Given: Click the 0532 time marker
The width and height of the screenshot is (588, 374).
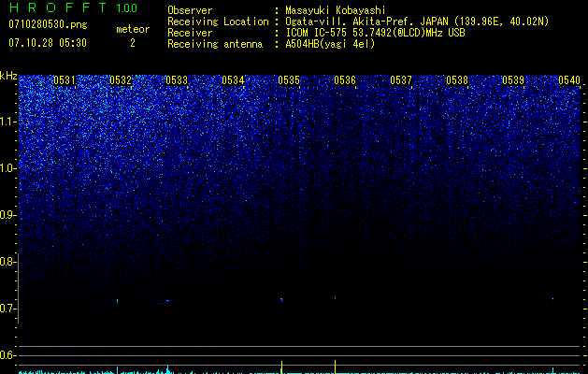Looking at the screenshot, I should click(x=121, y=80).
